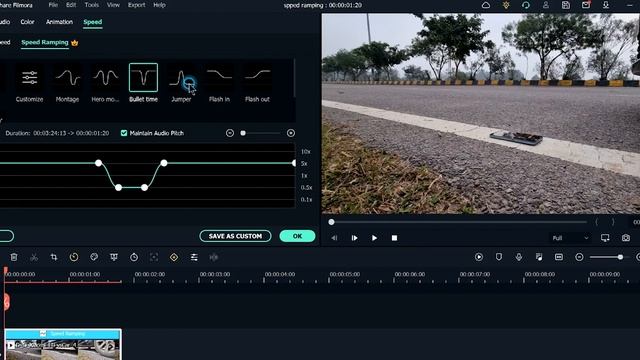Click the 00:00:05:00 mark on timeline ruler
Viewport: 640px width, 360px height.
coord(344,274)
